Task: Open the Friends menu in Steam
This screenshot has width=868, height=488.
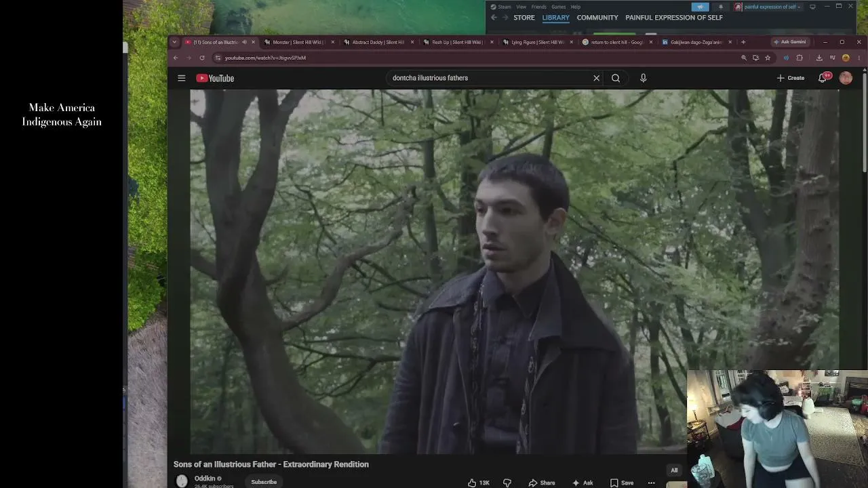Action: tap(539, 7)
